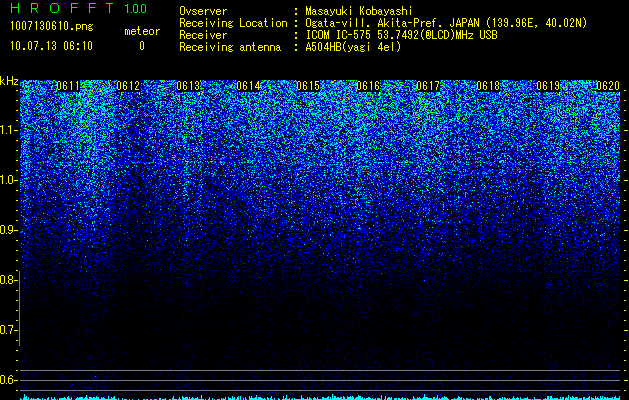629x400 pixels.
Task: Click the kHz axis unit label
Action: coord(9,81)
